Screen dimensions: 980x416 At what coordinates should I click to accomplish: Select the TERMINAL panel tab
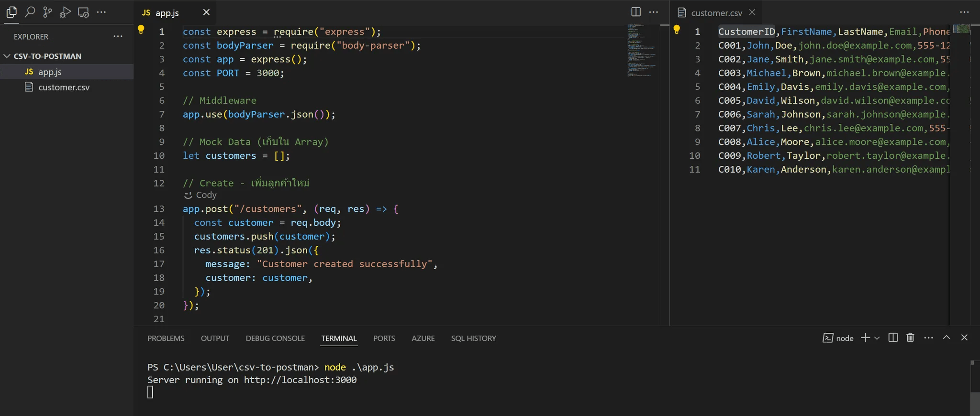[x=339, y=338]
